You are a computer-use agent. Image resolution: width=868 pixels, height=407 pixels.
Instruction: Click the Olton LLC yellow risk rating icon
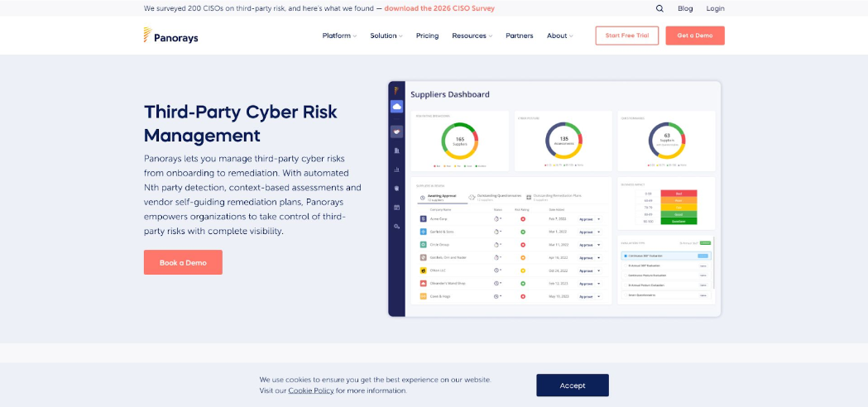point(523,271)
